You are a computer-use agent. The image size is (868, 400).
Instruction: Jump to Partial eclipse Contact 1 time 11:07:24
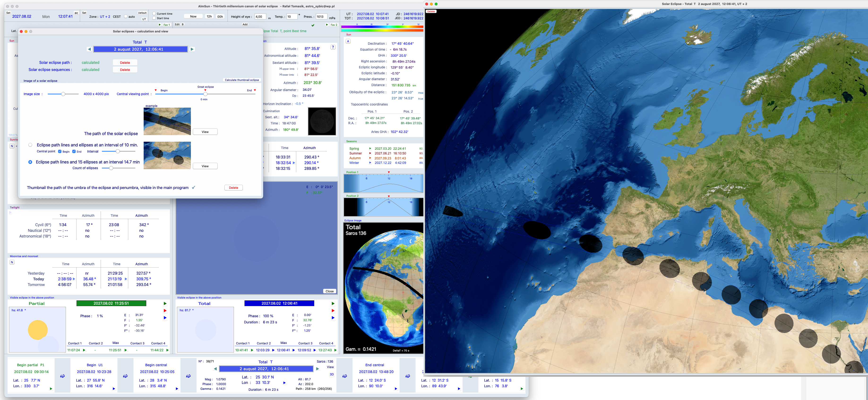(84, 350)
